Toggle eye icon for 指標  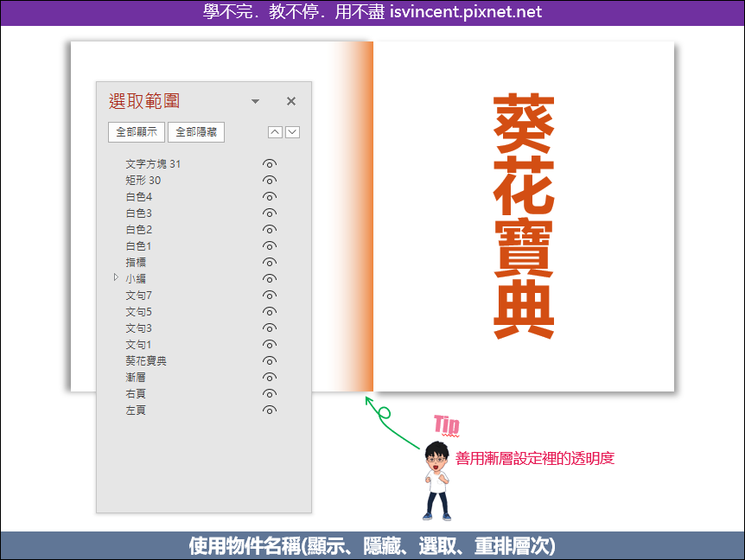270,262
